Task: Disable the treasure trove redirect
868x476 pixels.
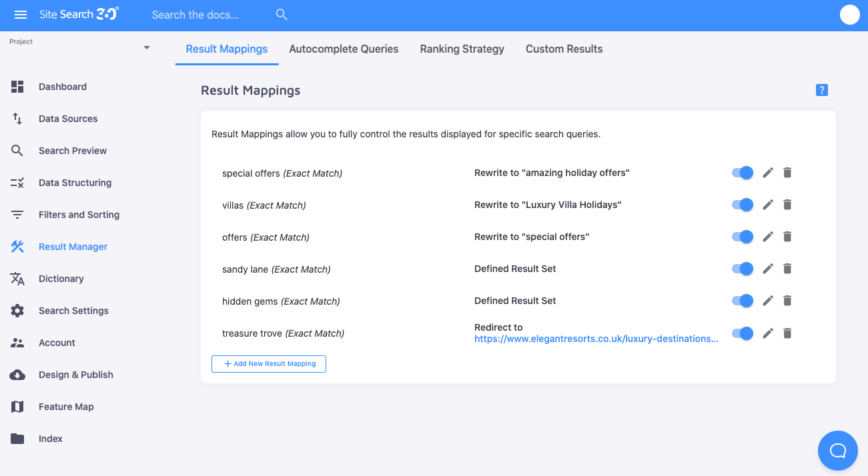Action: [x=742, y=333]
